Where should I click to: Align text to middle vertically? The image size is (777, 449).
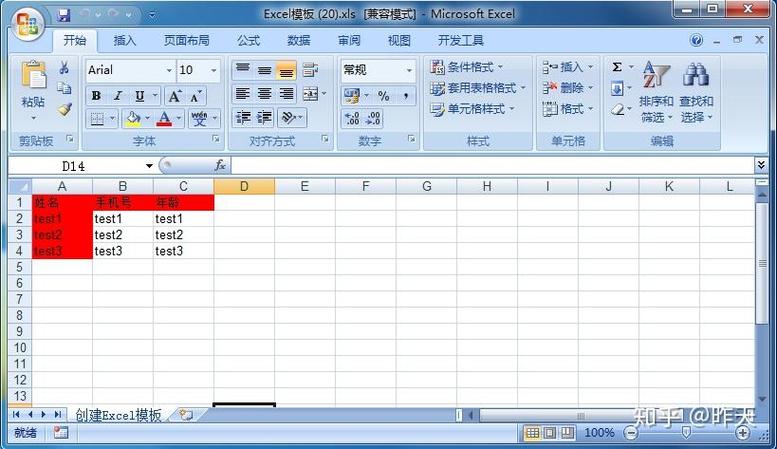click(x=264, y=70)
